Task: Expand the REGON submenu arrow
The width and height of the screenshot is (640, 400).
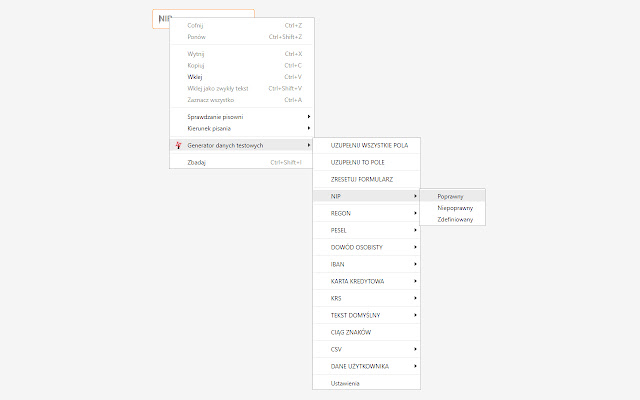Action: point(415,213)
